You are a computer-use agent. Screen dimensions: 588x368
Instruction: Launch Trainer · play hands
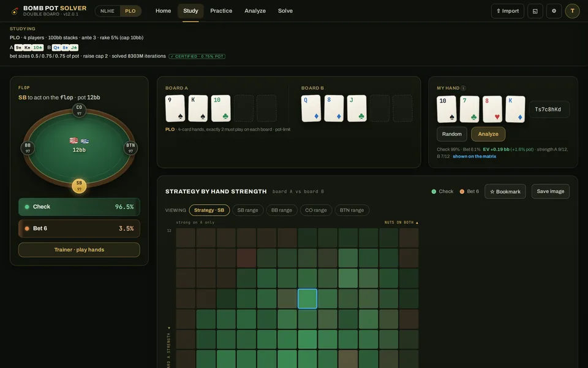(x=79, y=250)
